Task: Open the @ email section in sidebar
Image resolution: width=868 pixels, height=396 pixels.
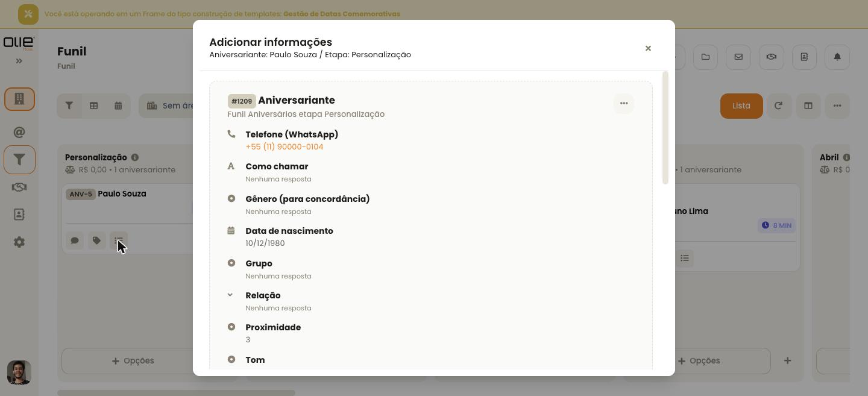Action: tap(19, 132)
